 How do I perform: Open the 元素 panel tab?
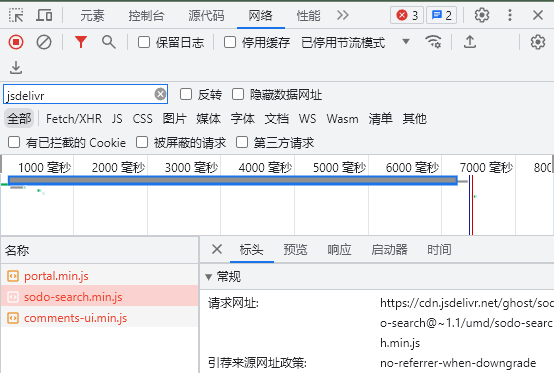click(92, 16)
